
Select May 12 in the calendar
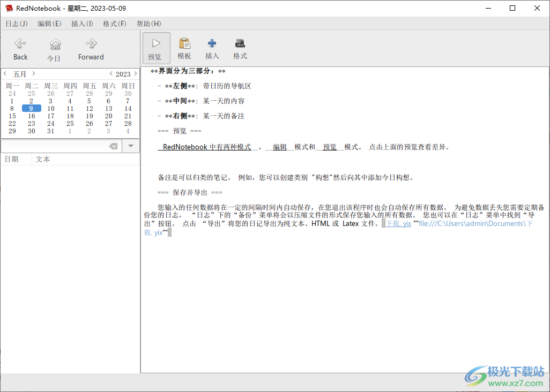(90, 109)
